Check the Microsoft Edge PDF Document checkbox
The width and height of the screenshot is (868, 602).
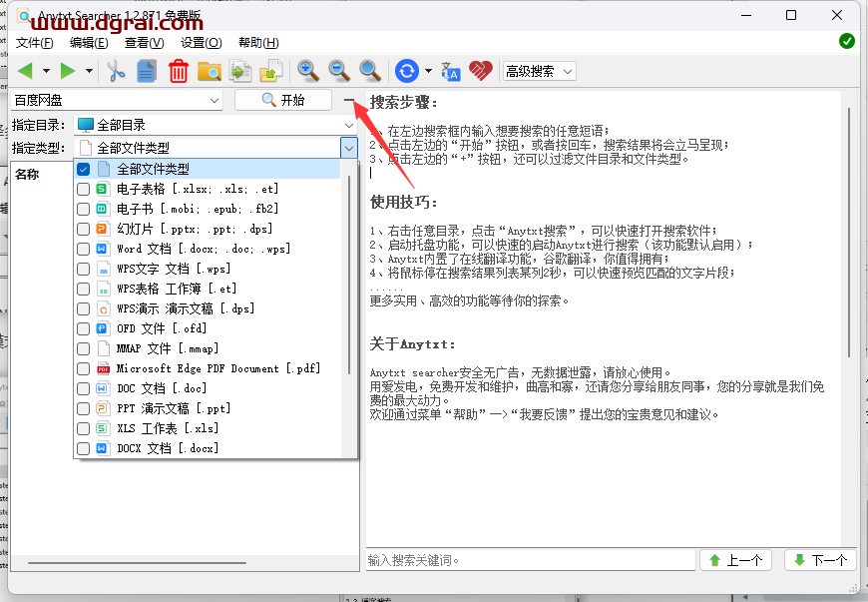84,368
